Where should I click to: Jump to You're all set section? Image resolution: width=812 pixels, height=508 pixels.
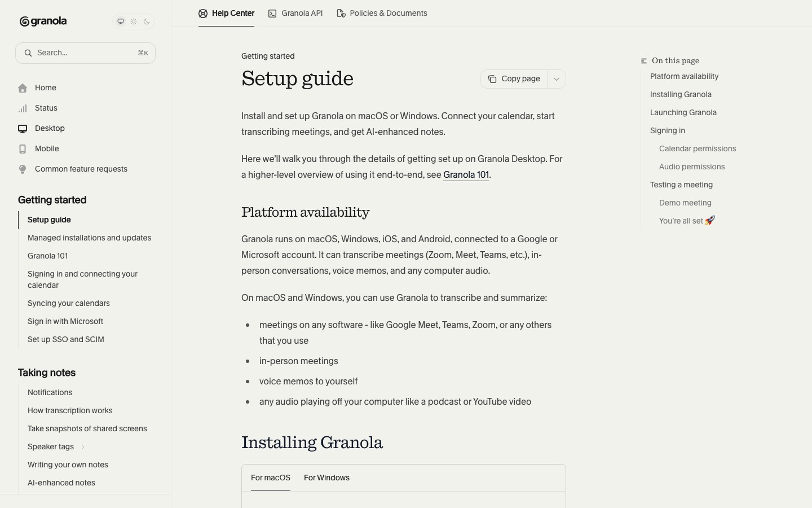[687, 221]
